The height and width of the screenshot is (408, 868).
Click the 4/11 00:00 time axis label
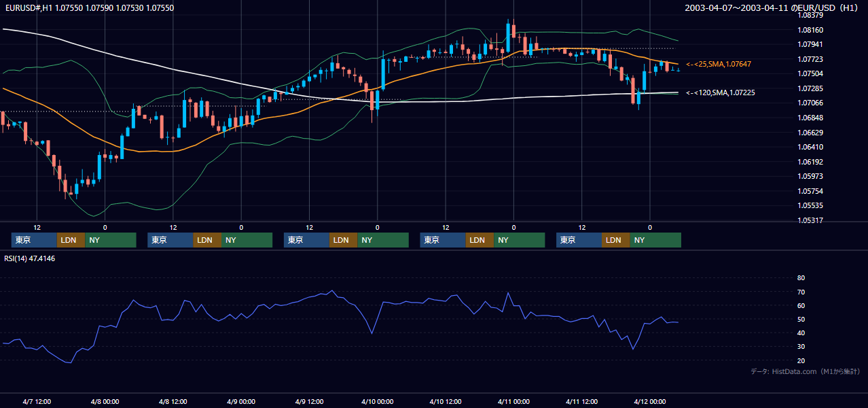(513, 402)
